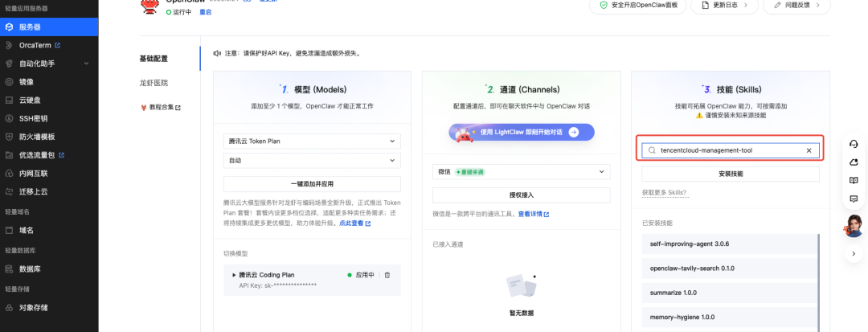This screenshot has width=868, height=332.
Task: Open the 自动 model dropdown
Action: coord(312,161)
